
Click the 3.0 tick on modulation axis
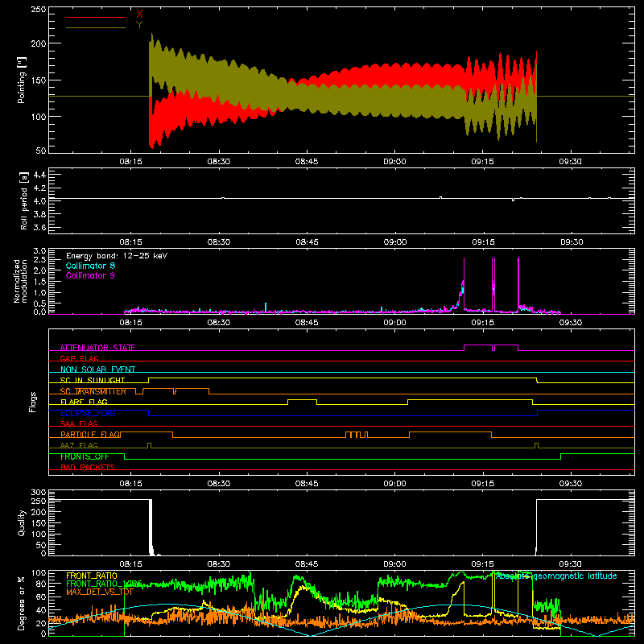39,251
